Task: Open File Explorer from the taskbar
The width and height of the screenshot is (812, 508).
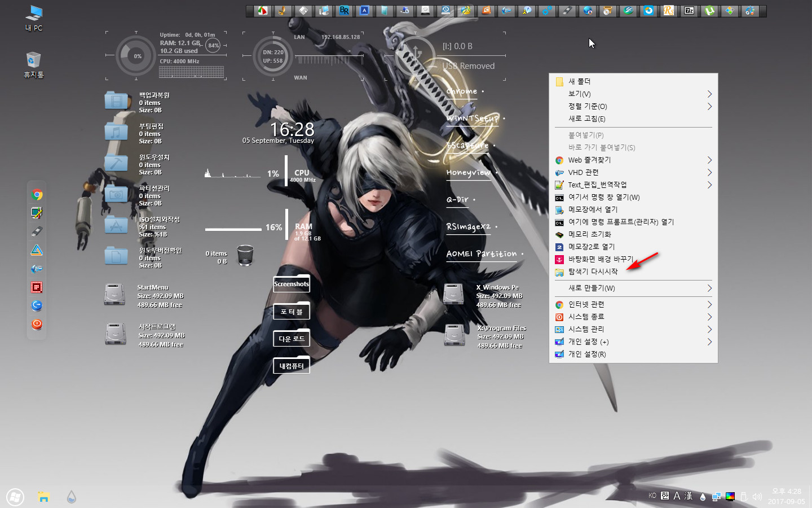Action: pos(43,497)
